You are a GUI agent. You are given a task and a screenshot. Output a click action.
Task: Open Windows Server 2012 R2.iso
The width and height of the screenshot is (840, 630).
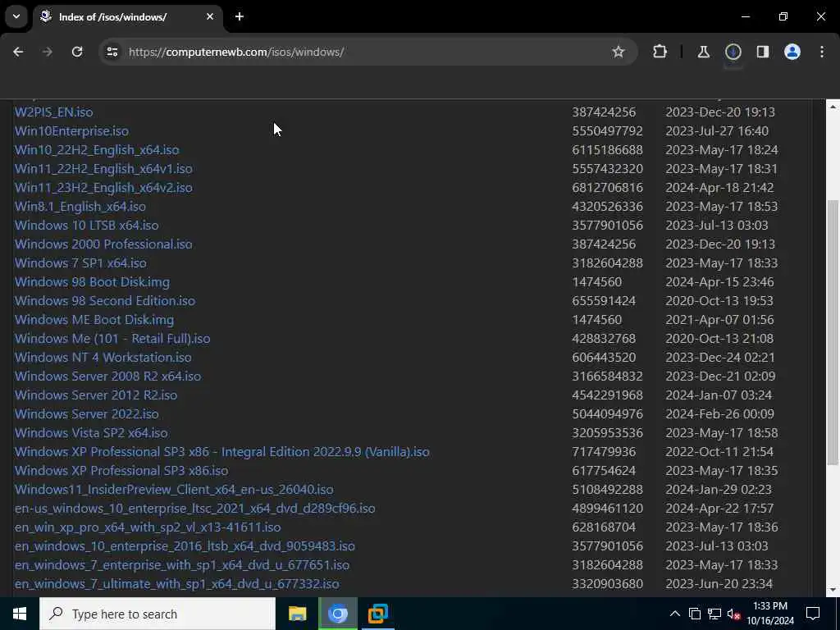click(x=96, y=395)
